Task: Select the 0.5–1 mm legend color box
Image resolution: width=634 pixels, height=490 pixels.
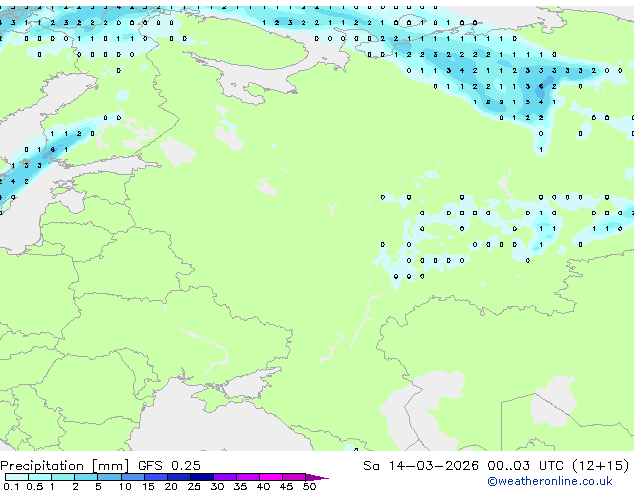Action: pos(40,477)
